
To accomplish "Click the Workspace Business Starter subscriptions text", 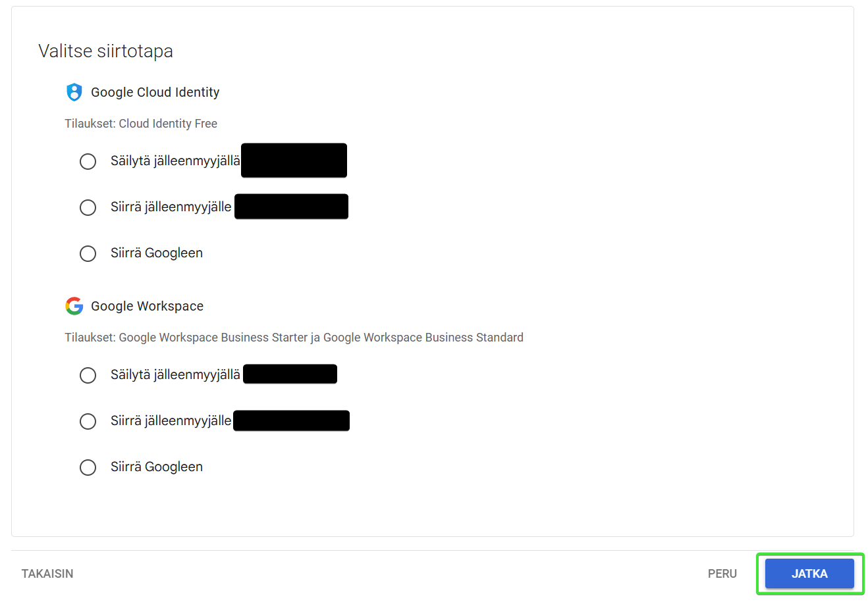I will (294, 338).
